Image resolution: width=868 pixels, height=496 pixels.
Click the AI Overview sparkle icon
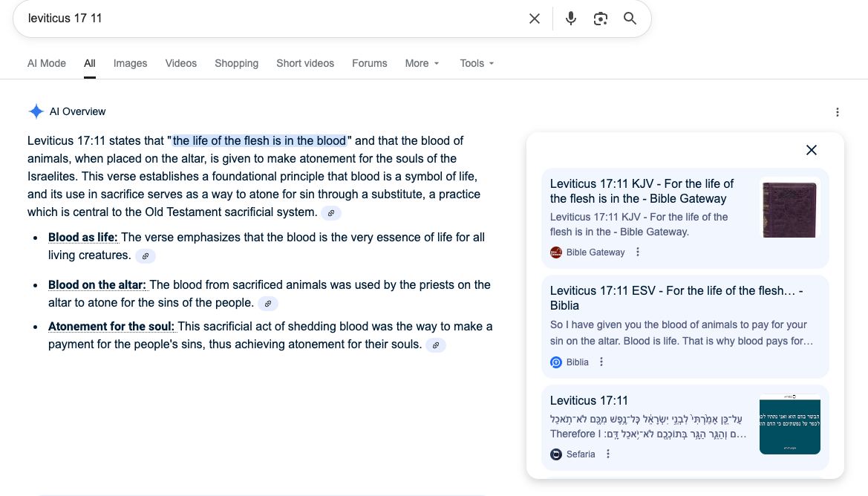(x=36, y=111)
